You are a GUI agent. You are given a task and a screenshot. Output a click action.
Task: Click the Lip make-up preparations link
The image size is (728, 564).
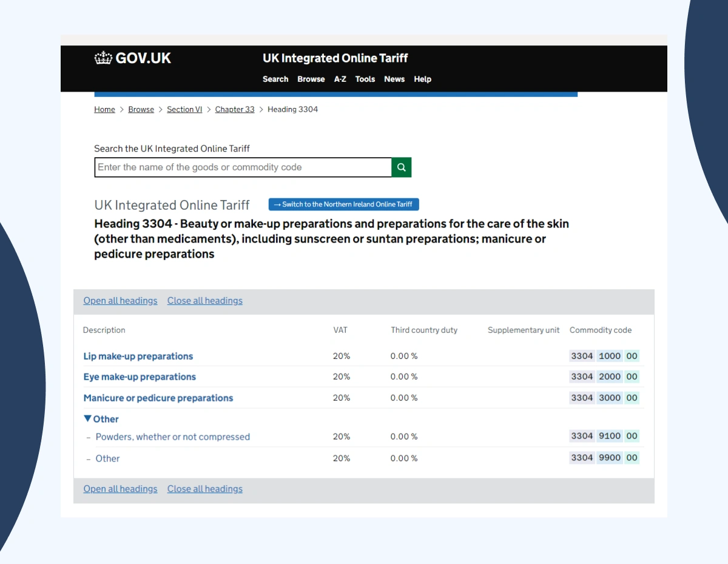pyautogui.click(x=138, y=356)
